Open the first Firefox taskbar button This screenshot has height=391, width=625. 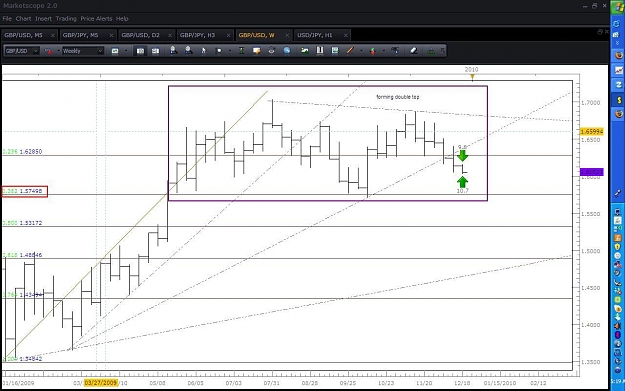pyautogui.click(x=618, y=55)
